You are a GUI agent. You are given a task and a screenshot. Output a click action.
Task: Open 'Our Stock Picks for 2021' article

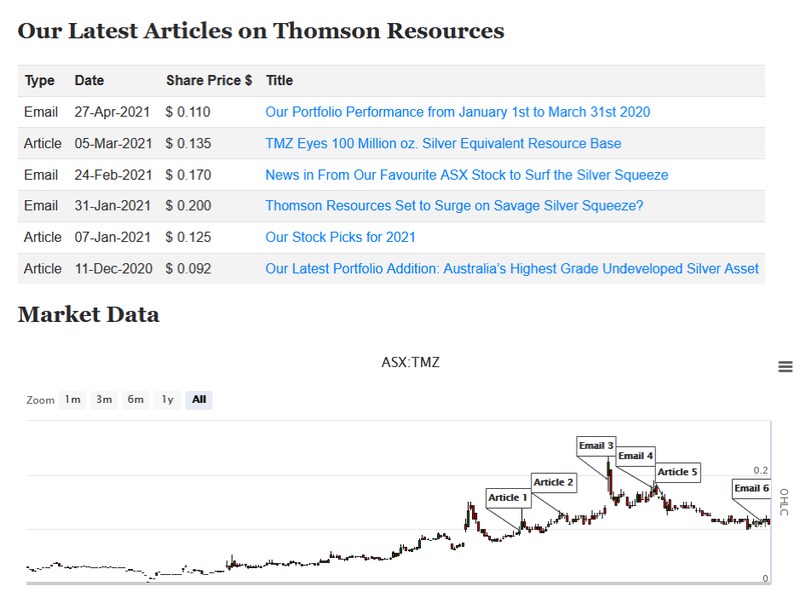click(x=340, y=237)
